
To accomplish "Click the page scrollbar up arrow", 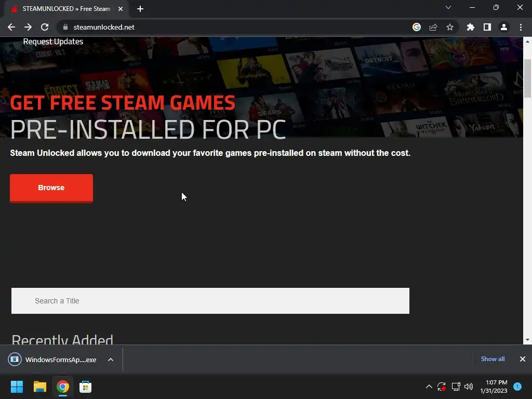I will [x=527, y=42].
